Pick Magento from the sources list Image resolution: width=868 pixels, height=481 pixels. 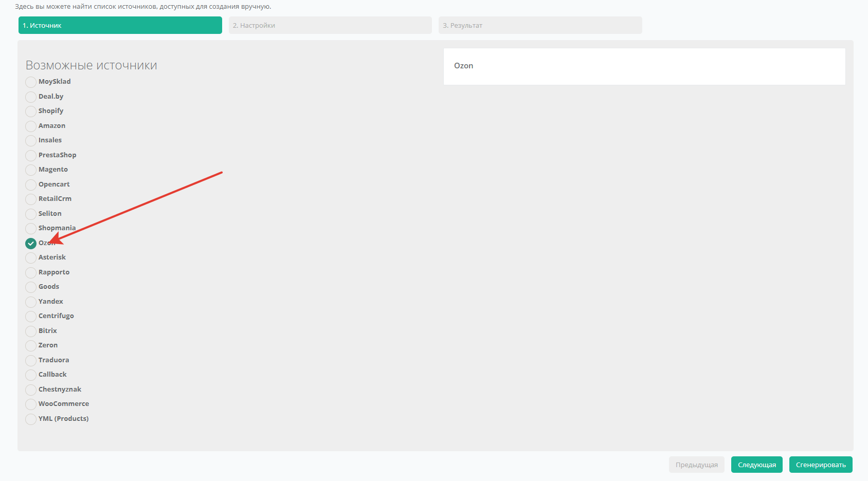[x=31, y=170]
